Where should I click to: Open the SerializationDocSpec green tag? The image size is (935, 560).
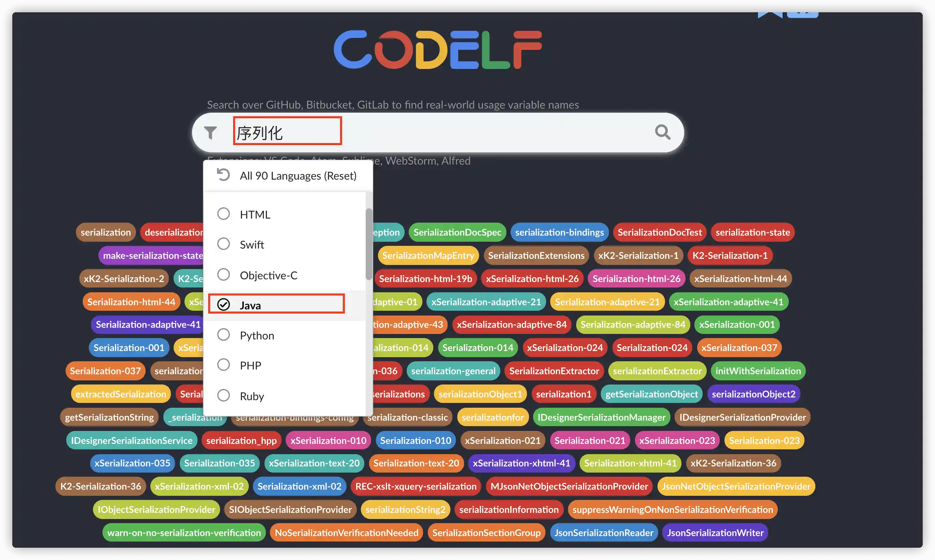coord(457,233)
